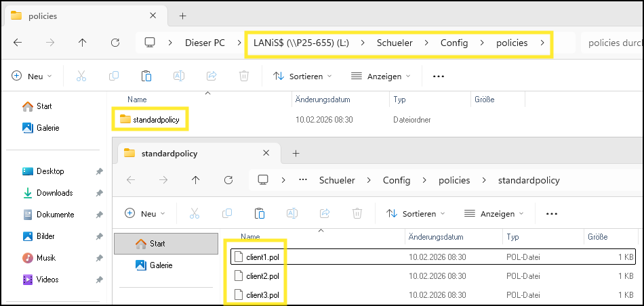
Task: Open Downloads in the navigation sidebar
Action: click(x=54, y=193)
